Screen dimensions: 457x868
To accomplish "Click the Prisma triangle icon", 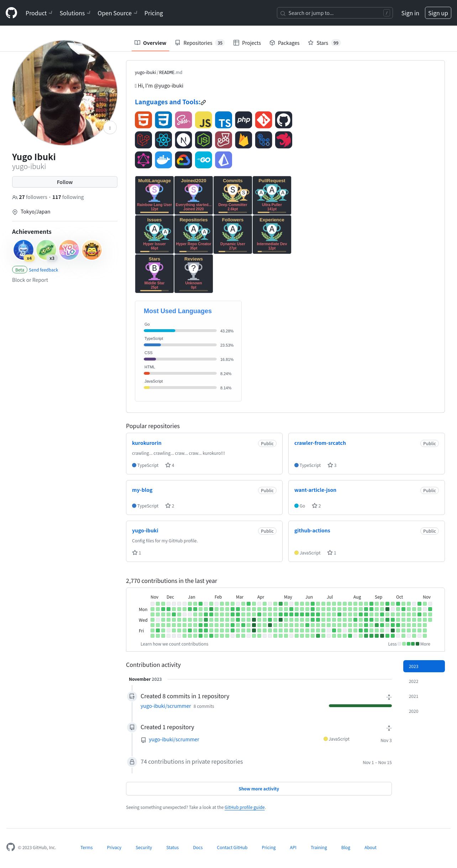I will (224, 160).
